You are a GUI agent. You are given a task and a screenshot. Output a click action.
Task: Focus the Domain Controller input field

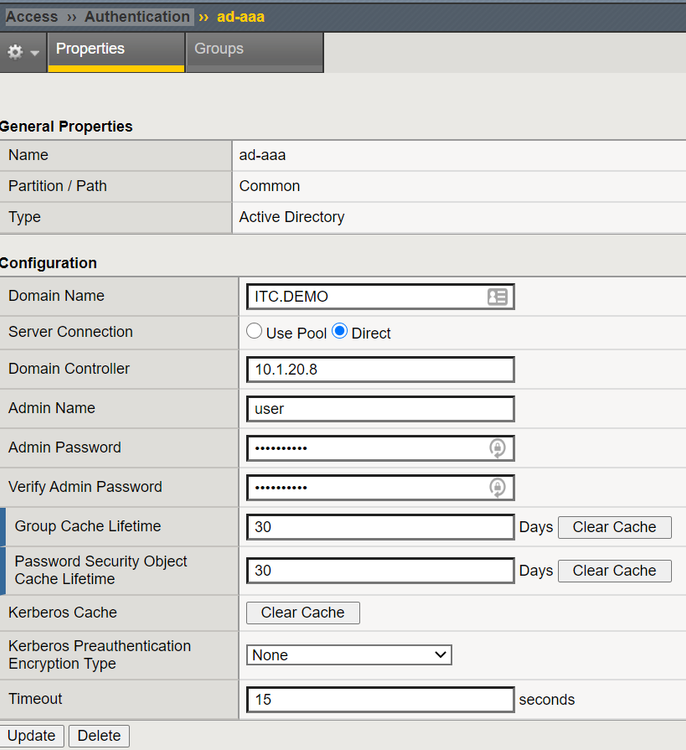[x=380, y=369]
